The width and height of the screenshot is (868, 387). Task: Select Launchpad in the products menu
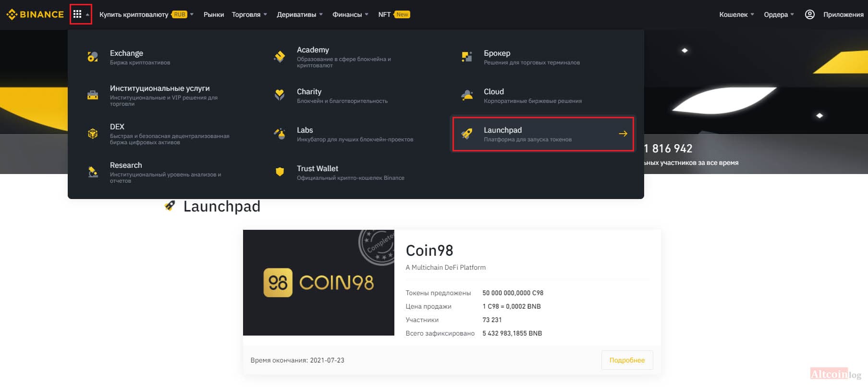point(543,134)
